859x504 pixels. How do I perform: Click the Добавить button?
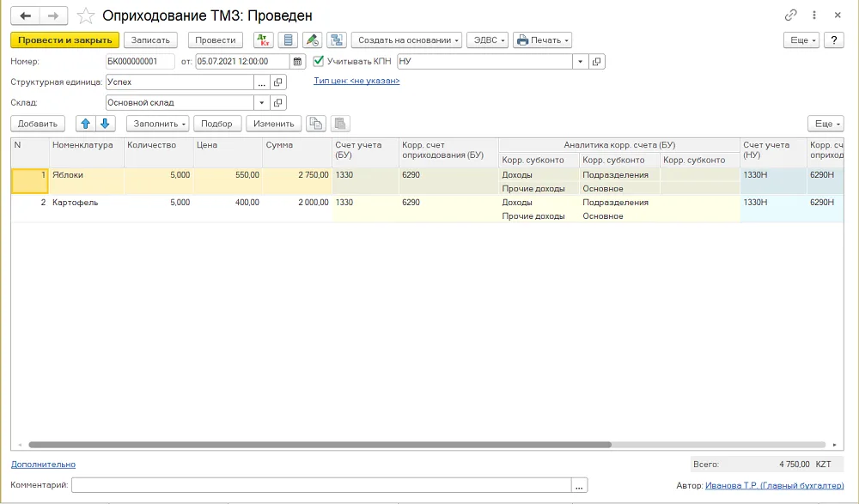[x=38, y=124]
